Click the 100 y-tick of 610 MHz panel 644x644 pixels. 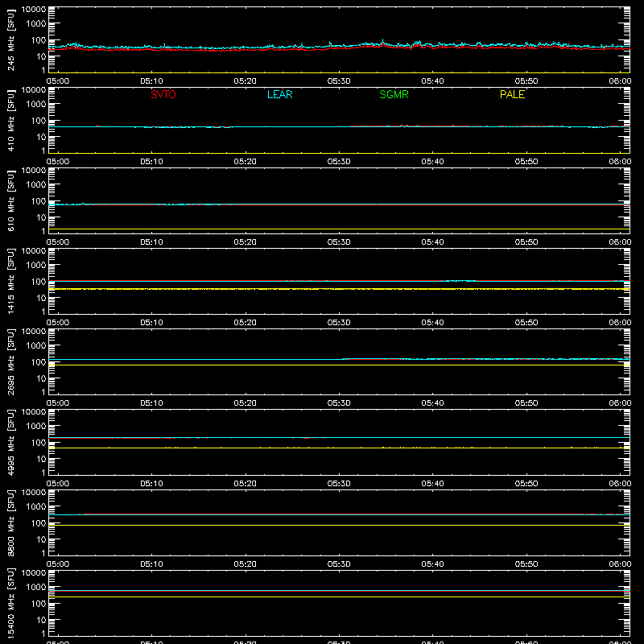click(39, 201)
